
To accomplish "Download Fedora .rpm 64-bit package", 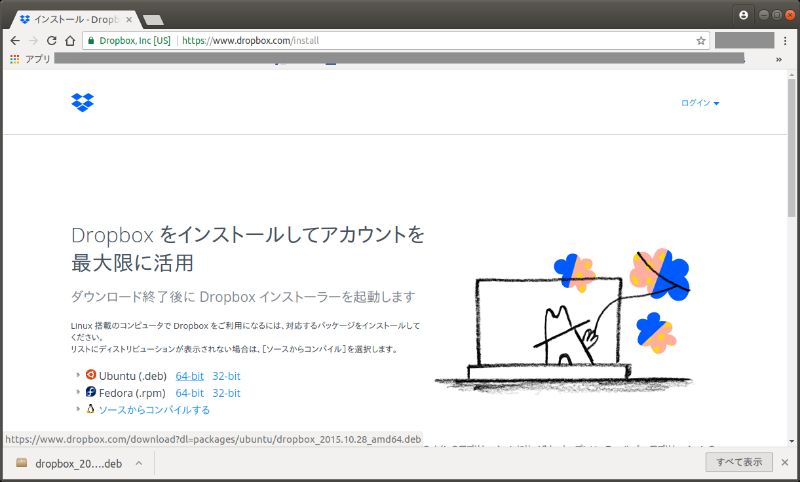I will [x=189, y=393].
